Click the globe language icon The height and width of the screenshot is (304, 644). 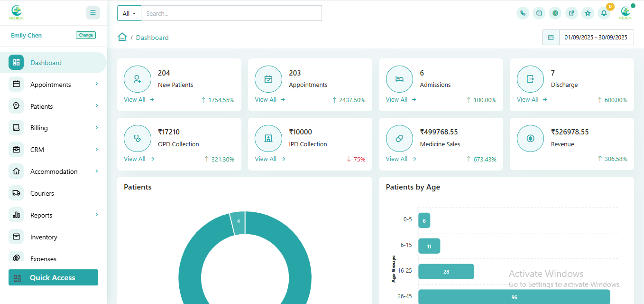(555, 13)
